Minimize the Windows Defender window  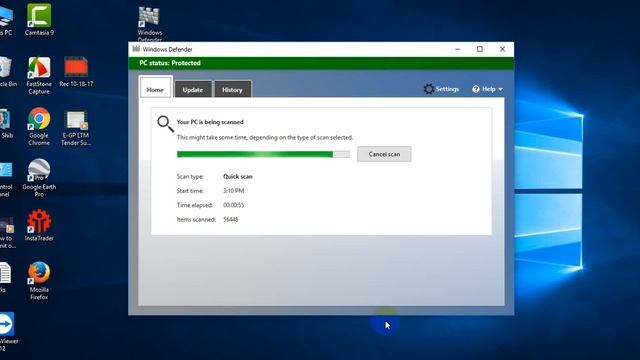(458, 49)
